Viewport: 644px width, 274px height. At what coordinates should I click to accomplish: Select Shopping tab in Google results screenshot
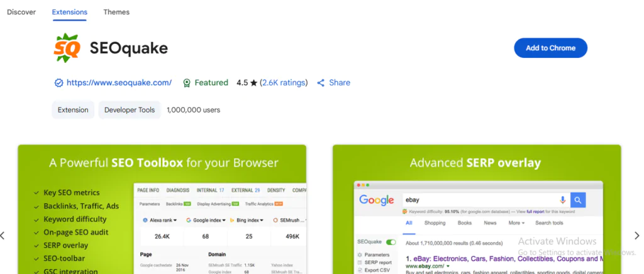[435, 222]
